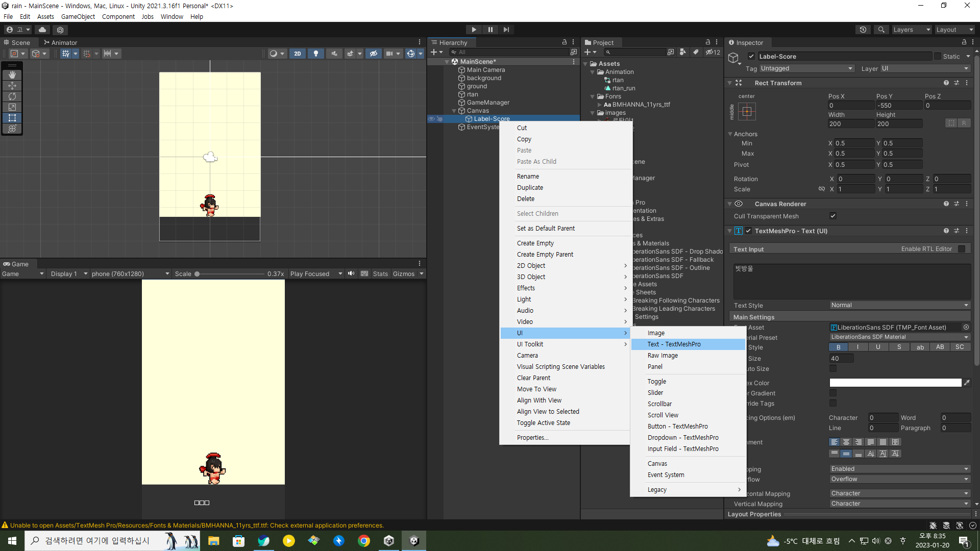Select the Rotate tool in Scene view

click(12, 96)
